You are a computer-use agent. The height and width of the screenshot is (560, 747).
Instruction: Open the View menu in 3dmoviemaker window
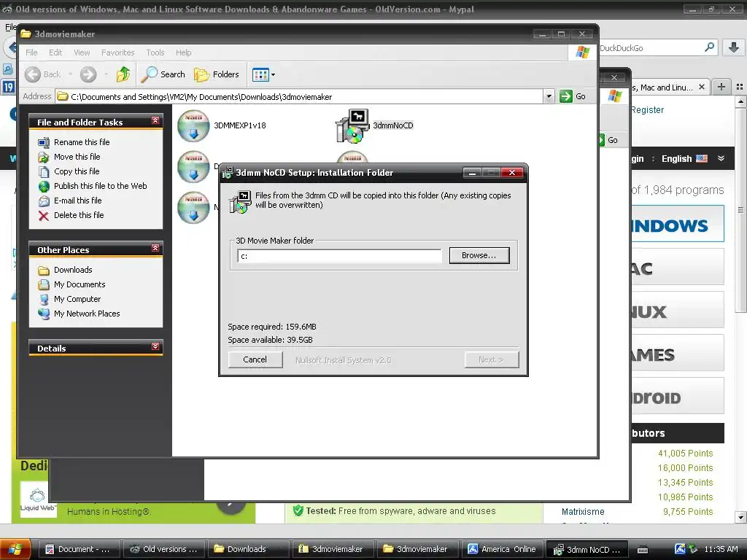pos(82,52)
